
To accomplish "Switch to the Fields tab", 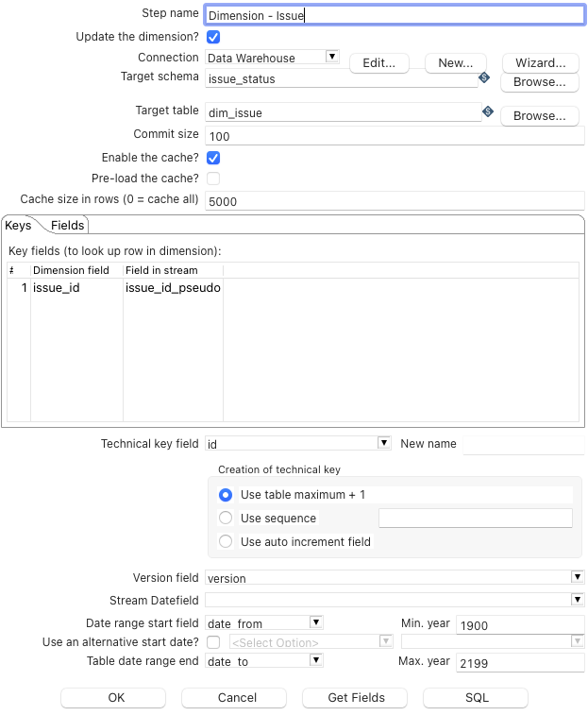I will 68,225.
